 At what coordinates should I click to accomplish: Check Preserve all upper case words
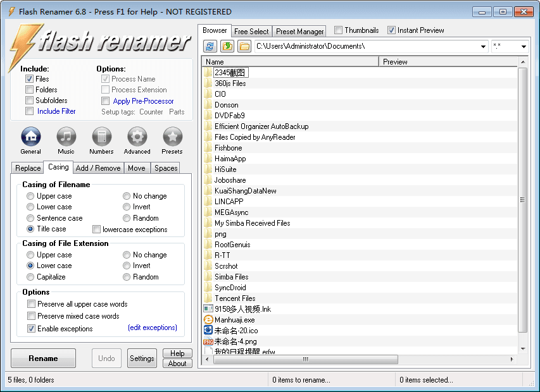31,304
